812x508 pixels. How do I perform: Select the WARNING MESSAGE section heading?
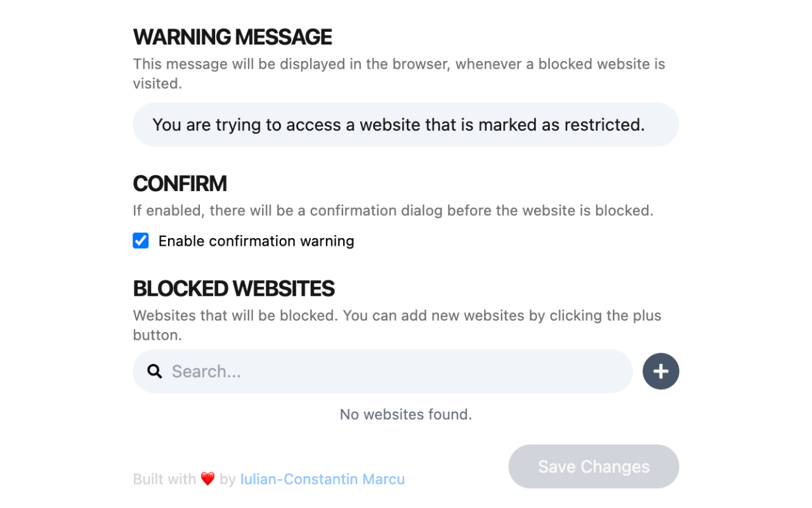click(232, 37)
